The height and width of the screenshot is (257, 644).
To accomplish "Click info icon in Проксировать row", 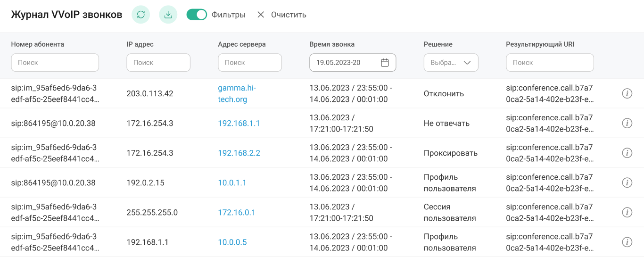I will [x=627, y=153].
